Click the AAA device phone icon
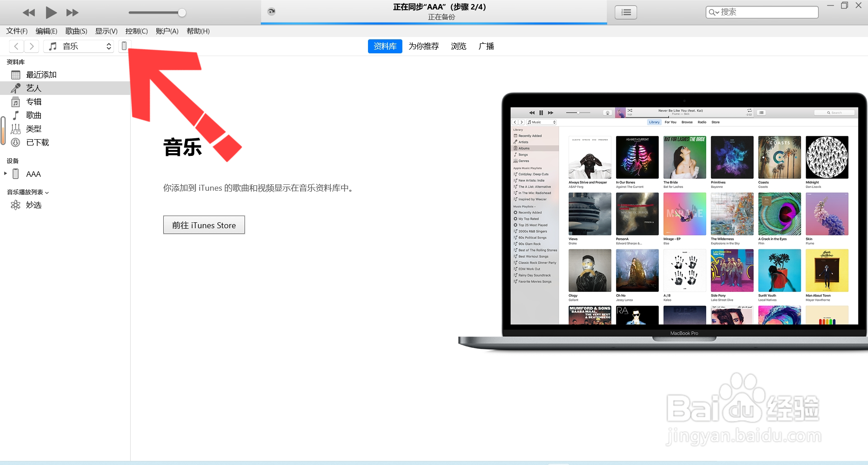 tap(16, 174)
